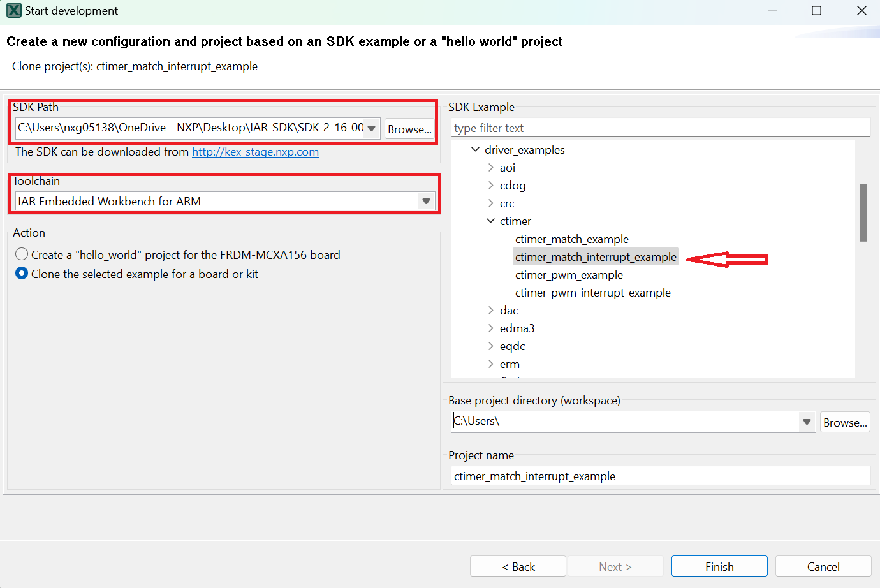
Task: Select the Clone selected example radio button
Action: pyautogui.click(x=21, y=274)
